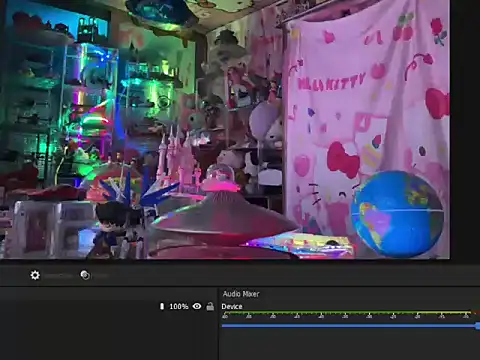
Task: Open source Properties via the gear icon
Action: (x=35, y=275)
